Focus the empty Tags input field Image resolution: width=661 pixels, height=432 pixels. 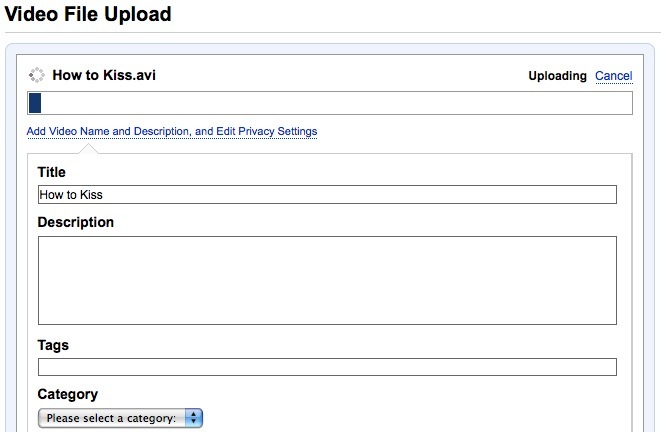[327, 367]
